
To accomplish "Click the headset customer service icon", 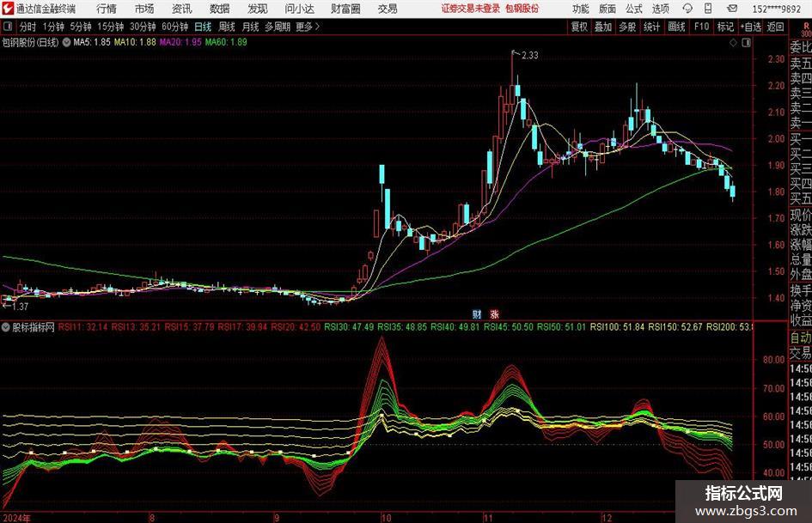I will [x=687, y=9].
